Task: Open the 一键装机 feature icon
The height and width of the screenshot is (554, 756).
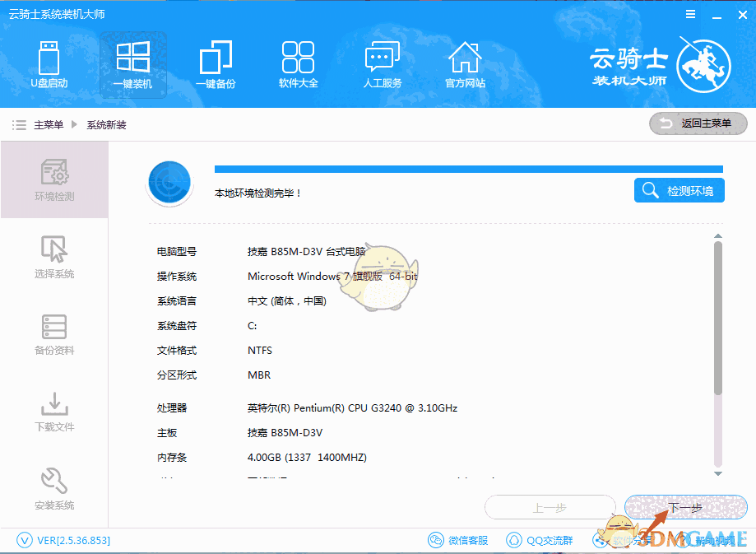Action: click(x=132, y=64)
